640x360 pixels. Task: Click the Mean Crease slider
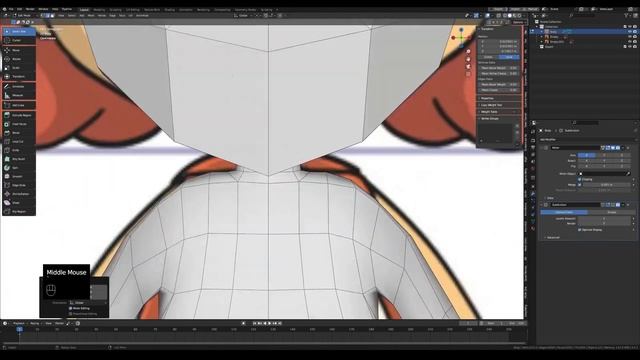click(x=499, y=90)
